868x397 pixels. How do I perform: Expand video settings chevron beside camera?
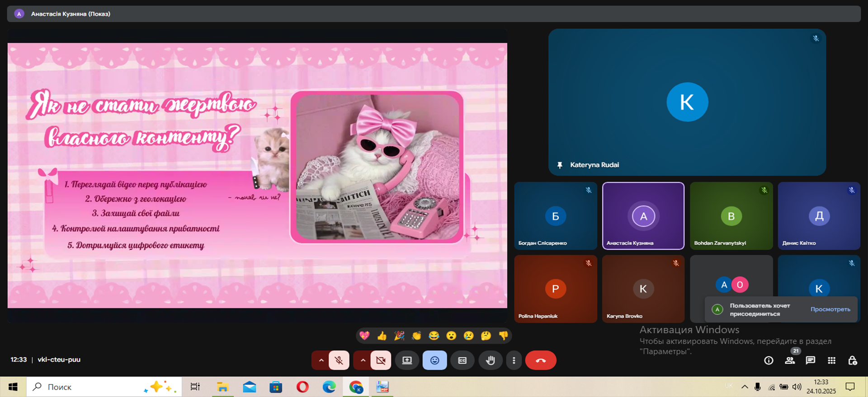coord(363,360)
